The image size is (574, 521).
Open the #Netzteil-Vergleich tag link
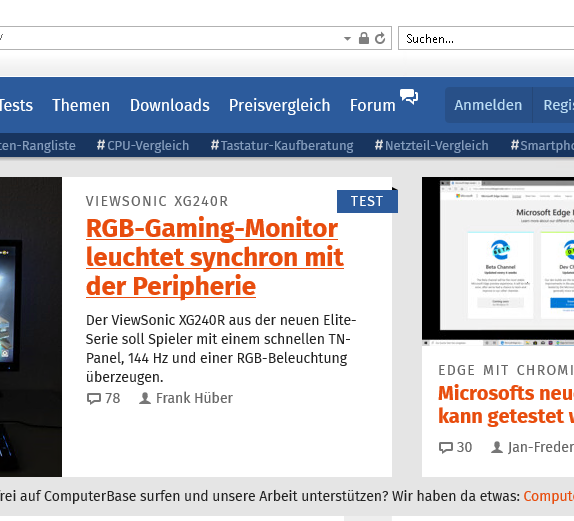coord(431,145)
